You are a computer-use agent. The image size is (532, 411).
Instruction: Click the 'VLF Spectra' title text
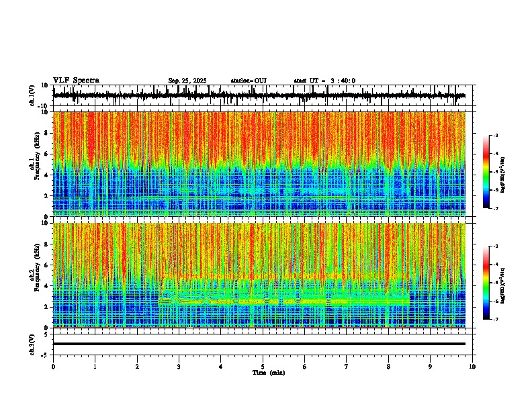coord(76,81)
